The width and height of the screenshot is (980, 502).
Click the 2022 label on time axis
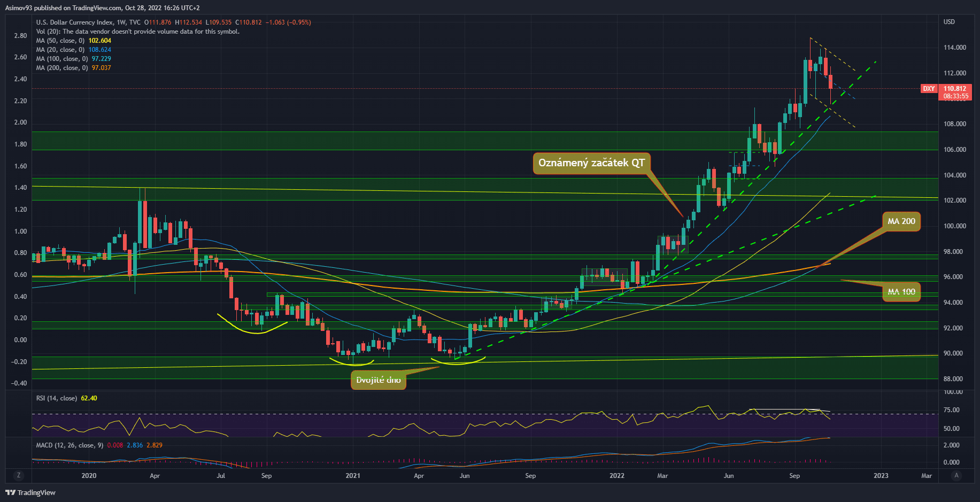click(x=616, y=476)
